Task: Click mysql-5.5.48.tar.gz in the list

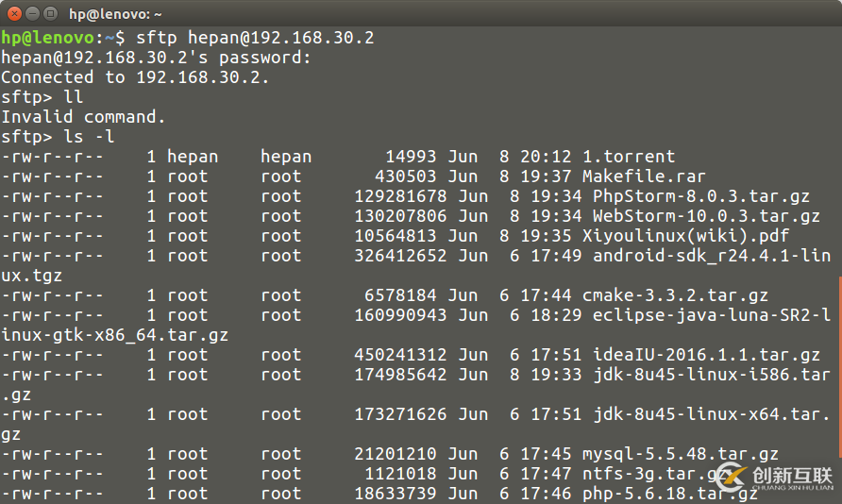Action: tap(680, 454)
